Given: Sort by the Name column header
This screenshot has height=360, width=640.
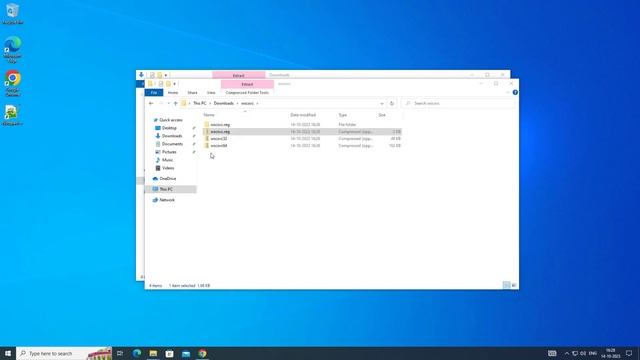Looking at the screenshot, I should click(209, 115).
